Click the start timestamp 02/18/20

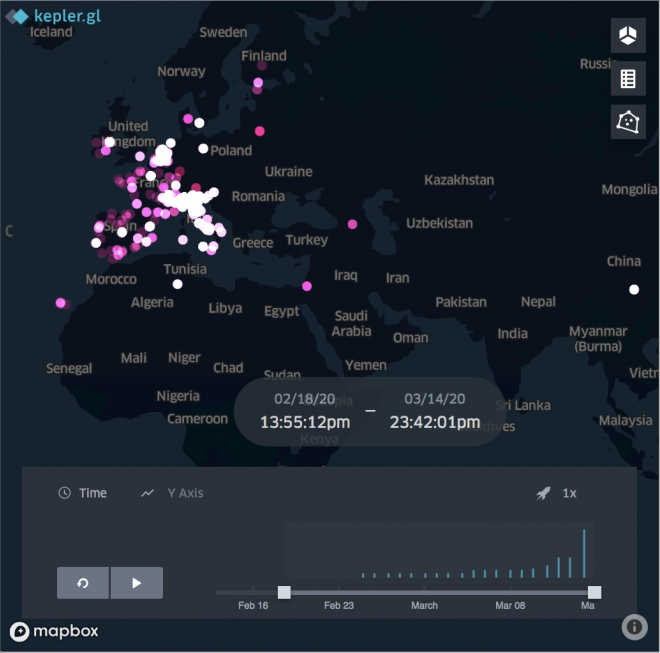(x=304, y=399)
